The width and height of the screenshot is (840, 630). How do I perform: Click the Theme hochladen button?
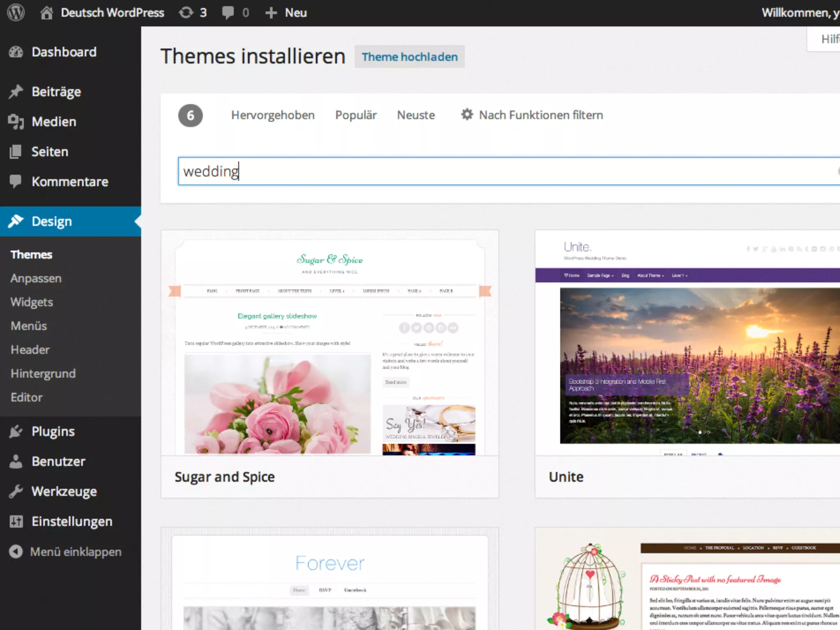coord(409,57)
